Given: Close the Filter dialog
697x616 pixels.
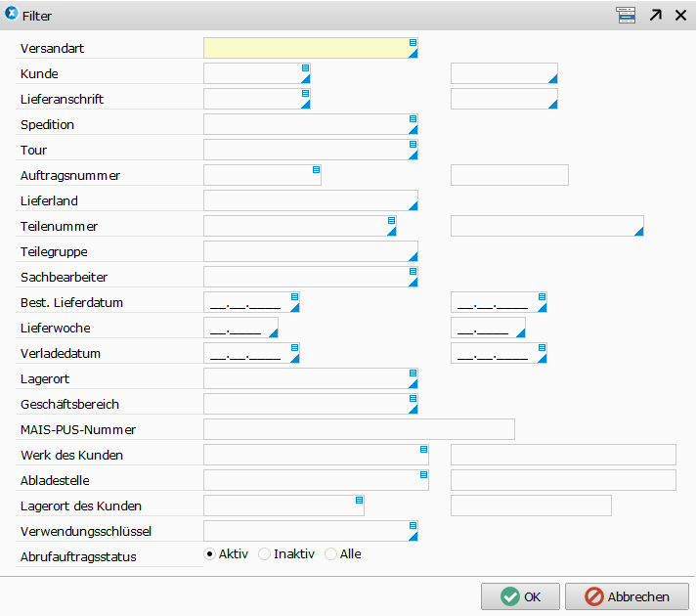Looking at the screenshot, I should pyautogui.click(x=680, y=15).
